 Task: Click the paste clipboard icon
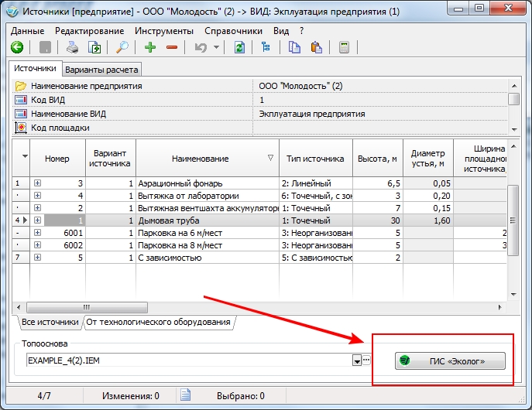[x=315, y=47]
